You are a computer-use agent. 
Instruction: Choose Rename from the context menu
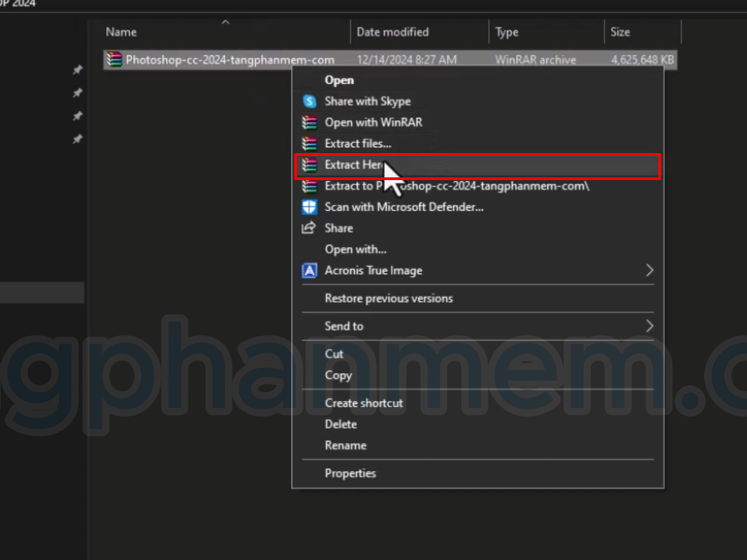coord(345,445)
